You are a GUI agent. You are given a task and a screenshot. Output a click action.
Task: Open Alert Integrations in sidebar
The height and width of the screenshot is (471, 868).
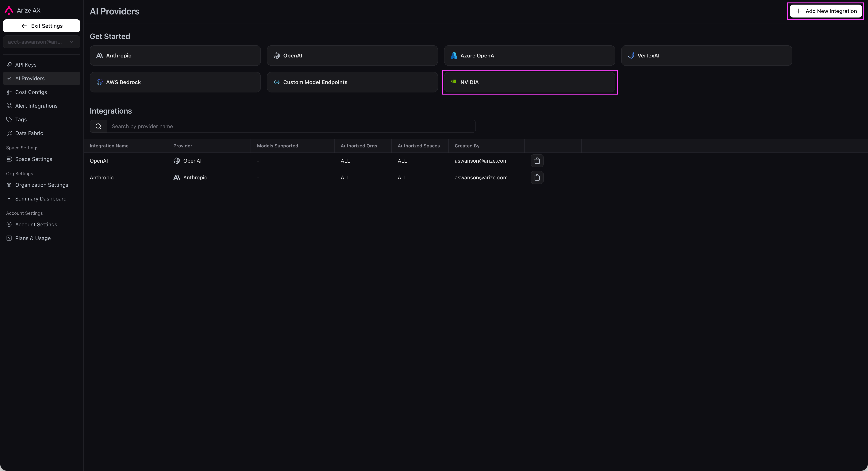pos(36,106)
